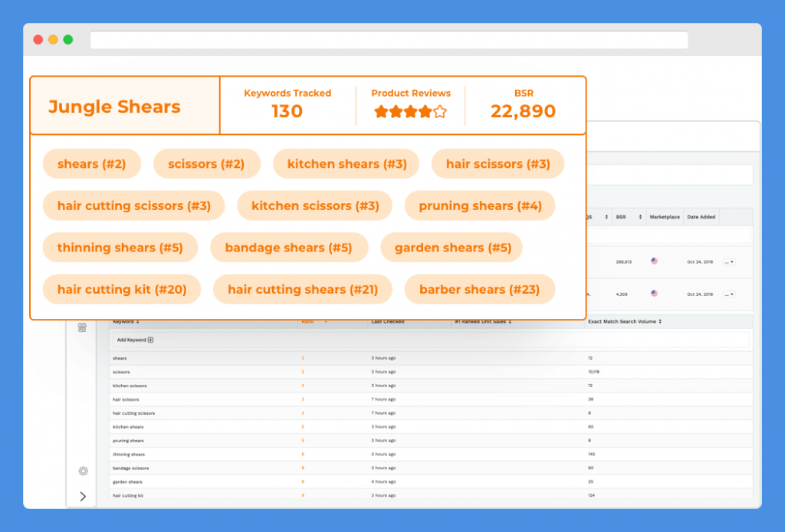The width and height of the screenshot is (785, 532).
Task: Click the Marketplace column header
Action: click(665, 217)
